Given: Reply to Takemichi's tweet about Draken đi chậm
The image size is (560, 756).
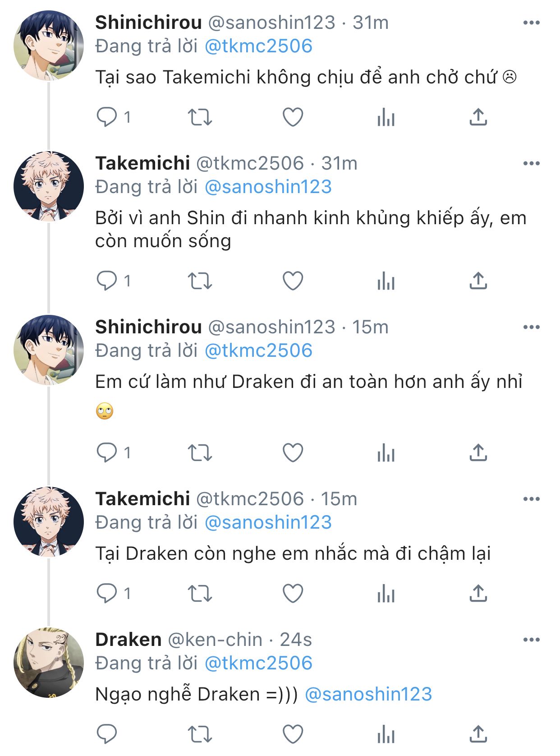Looking at the screenshot, I should point(107,593).
